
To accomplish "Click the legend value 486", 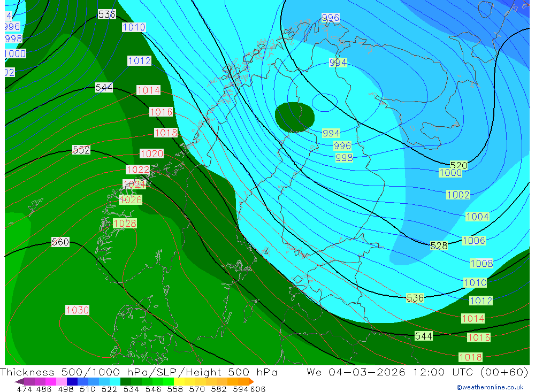I will click(44, 389).
